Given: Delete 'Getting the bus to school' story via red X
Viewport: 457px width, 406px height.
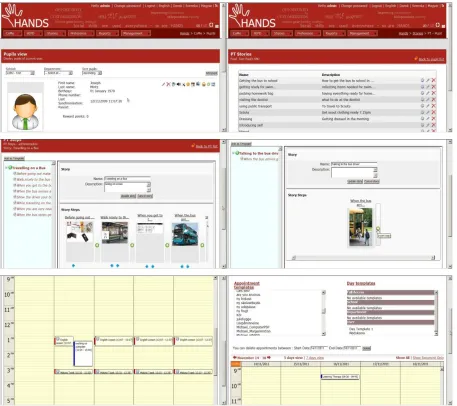Looking at the screenshot, I should tap(433, 81).
